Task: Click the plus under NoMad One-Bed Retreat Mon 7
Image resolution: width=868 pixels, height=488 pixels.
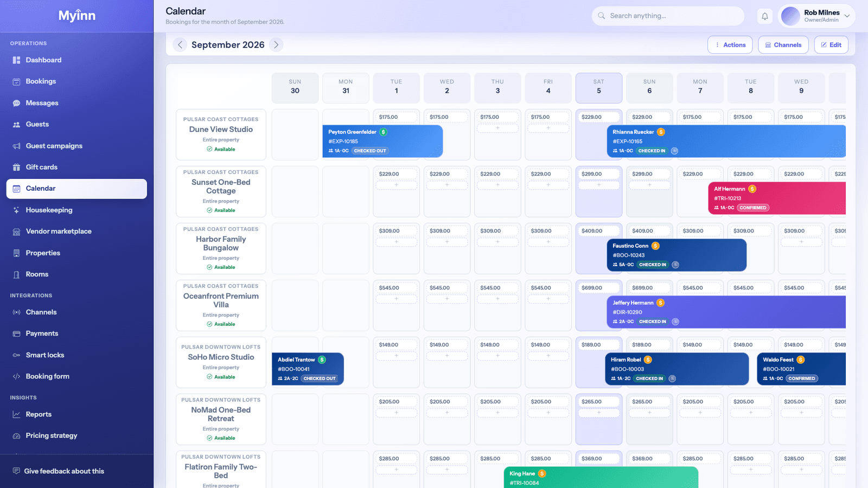Action: pos(700,413)
